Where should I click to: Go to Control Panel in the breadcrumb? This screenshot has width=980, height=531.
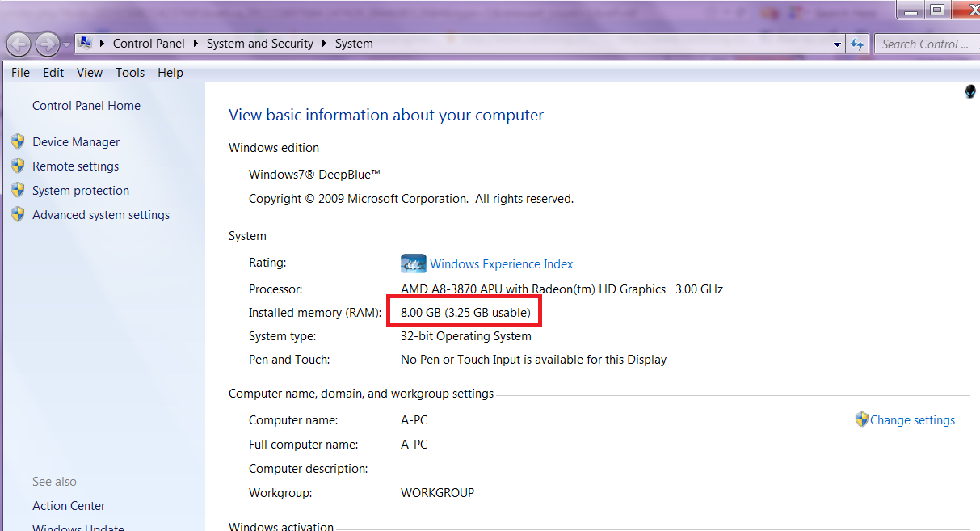click(149, 44)
